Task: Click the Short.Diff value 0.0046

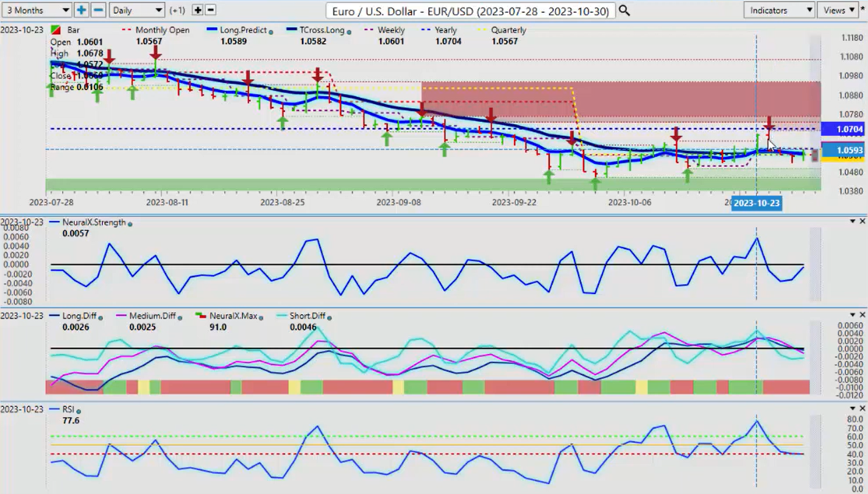Action: pos(303,327)
